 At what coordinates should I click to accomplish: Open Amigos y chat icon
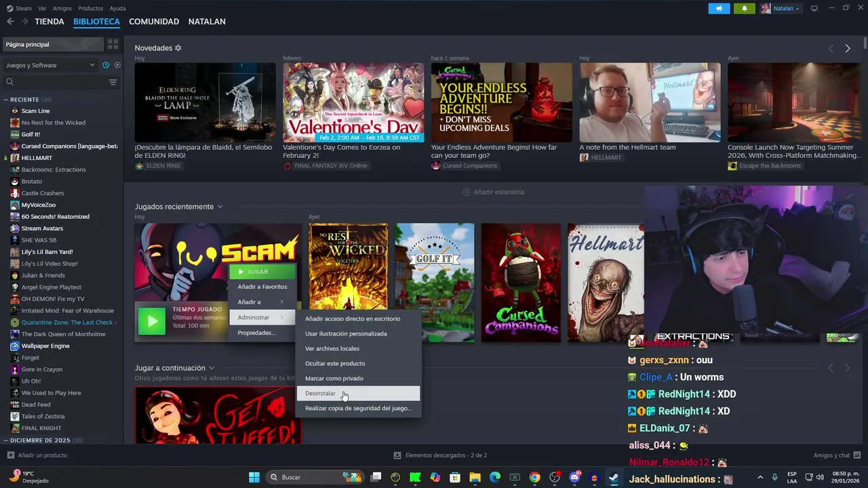click(857, 455)
